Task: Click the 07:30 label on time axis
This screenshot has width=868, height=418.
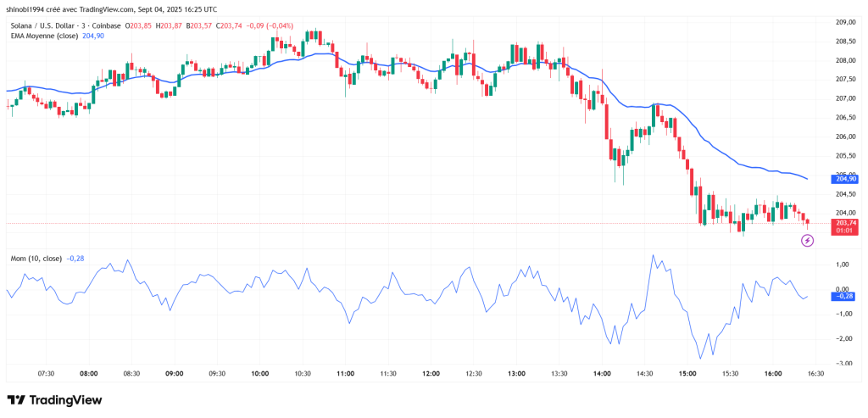Action: point(46,373)
